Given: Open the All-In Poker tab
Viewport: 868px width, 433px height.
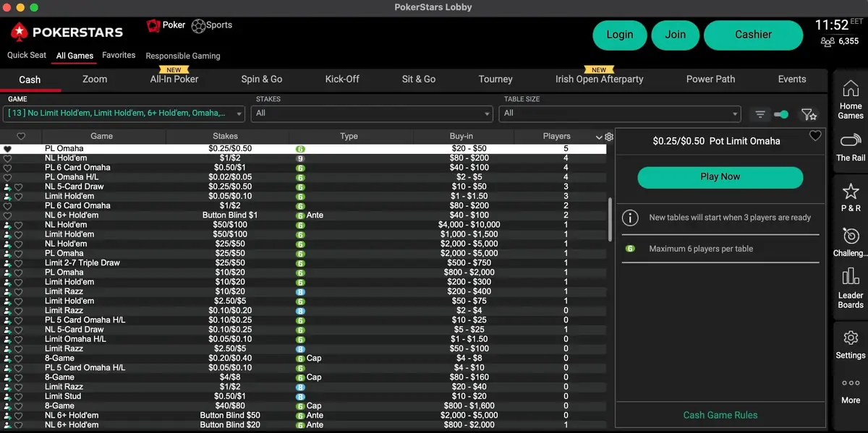Looking at the screenshot, I should [174, 80].
